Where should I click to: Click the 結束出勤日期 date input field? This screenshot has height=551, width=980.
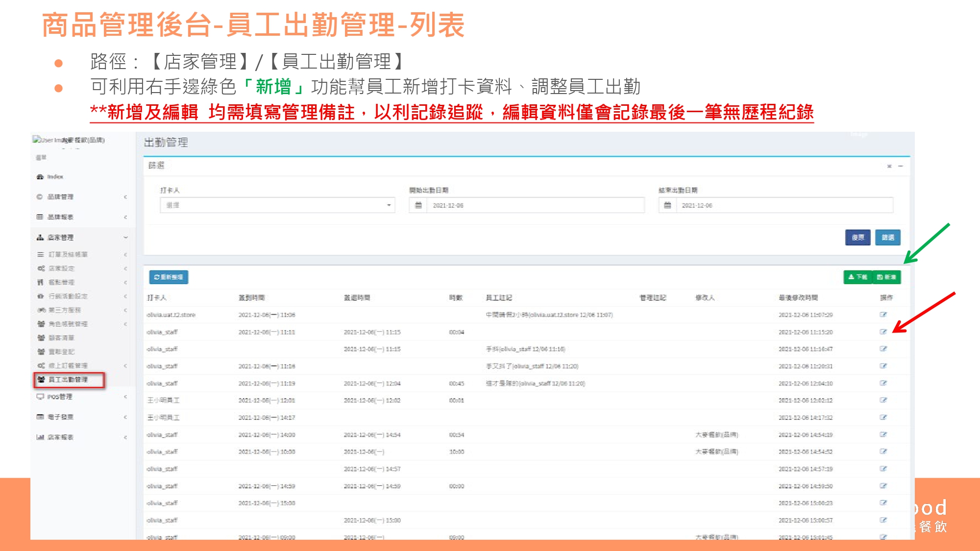[x=784, y=205]
